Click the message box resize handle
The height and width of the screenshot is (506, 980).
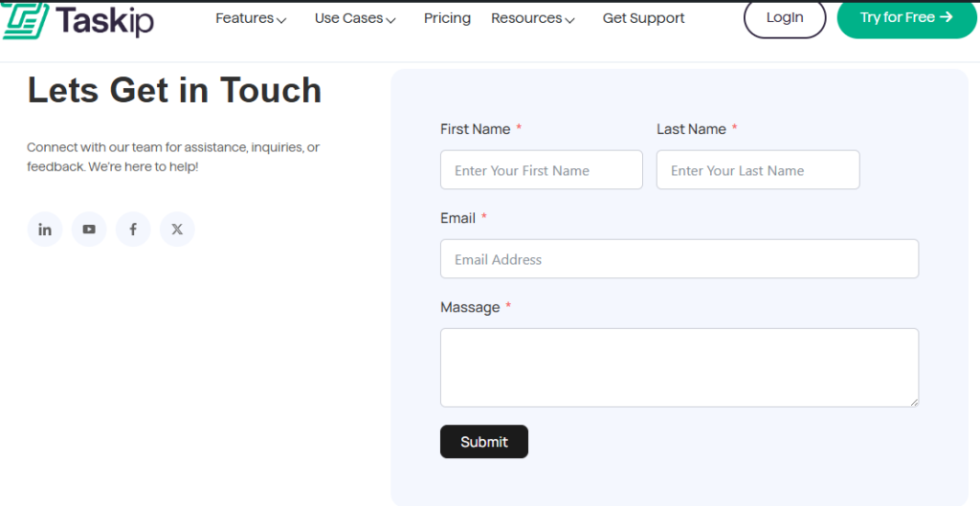point(914,402)
